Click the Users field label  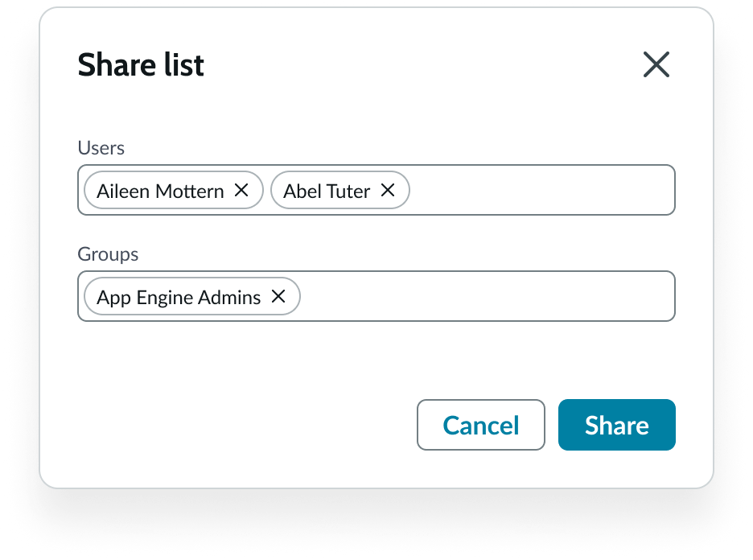[101, 148]
